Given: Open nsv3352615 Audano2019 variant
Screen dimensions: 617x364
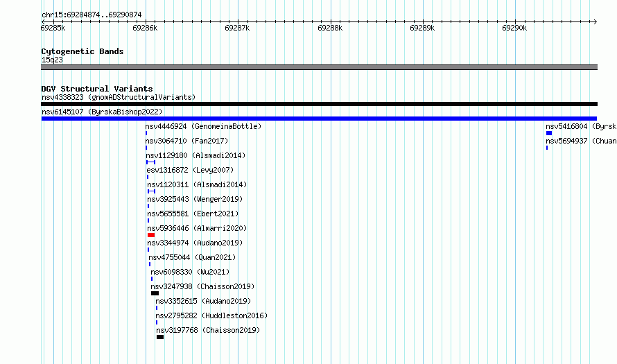Looking at the screenshot, I should pos(203,301).
